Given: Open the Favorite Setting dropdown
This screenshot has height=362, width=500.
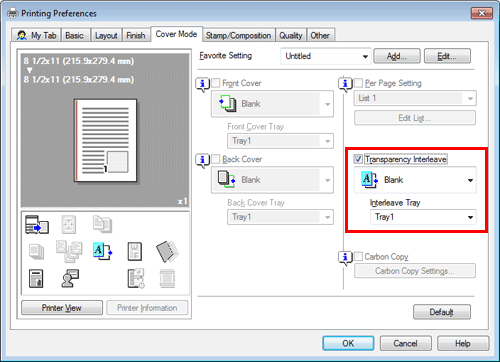Looking at the screenshot, I should point(326,56).
